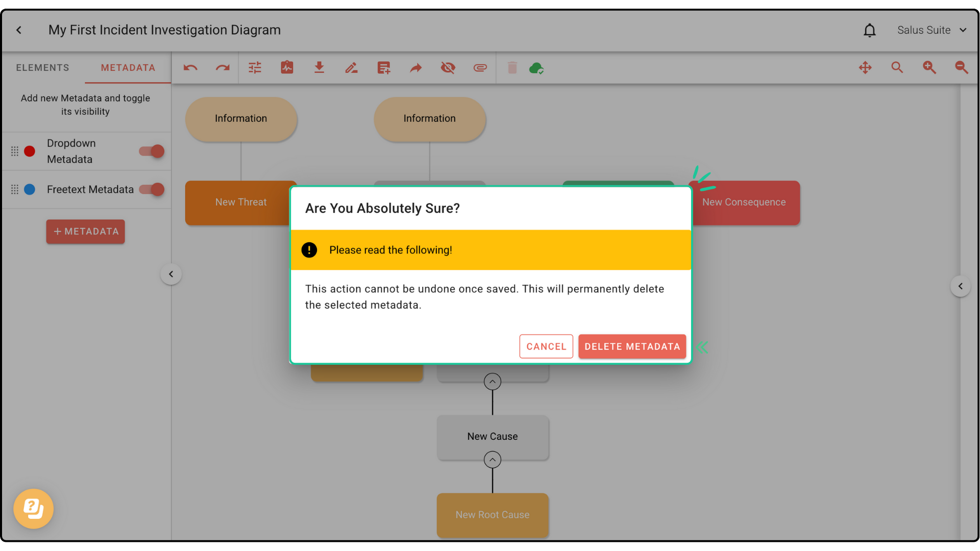Expand the right side panel chevron
This screenshot has height=551, width=980.
coord(960,286)
